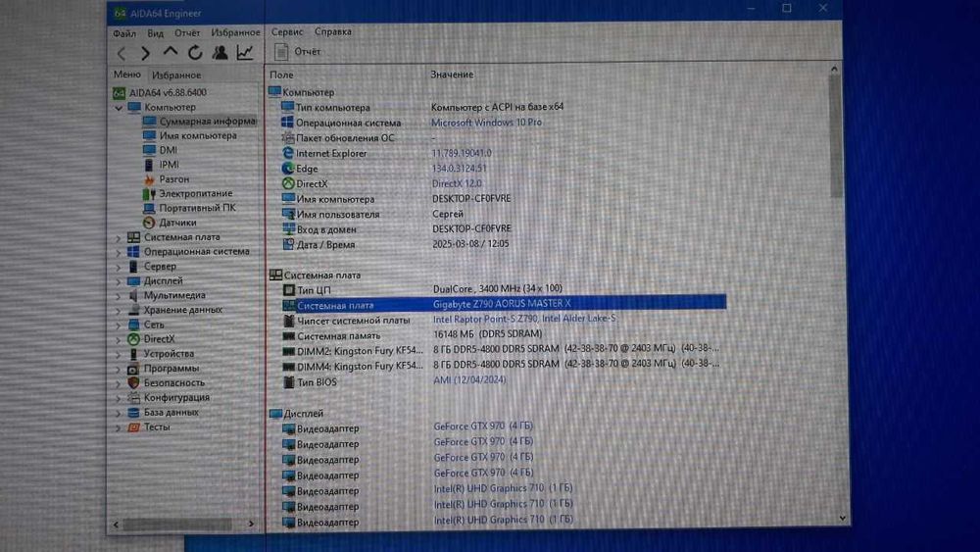This screenshot has height=552, width=980.
Task: Expand Сеть tree node
Action: coord(119,326)
